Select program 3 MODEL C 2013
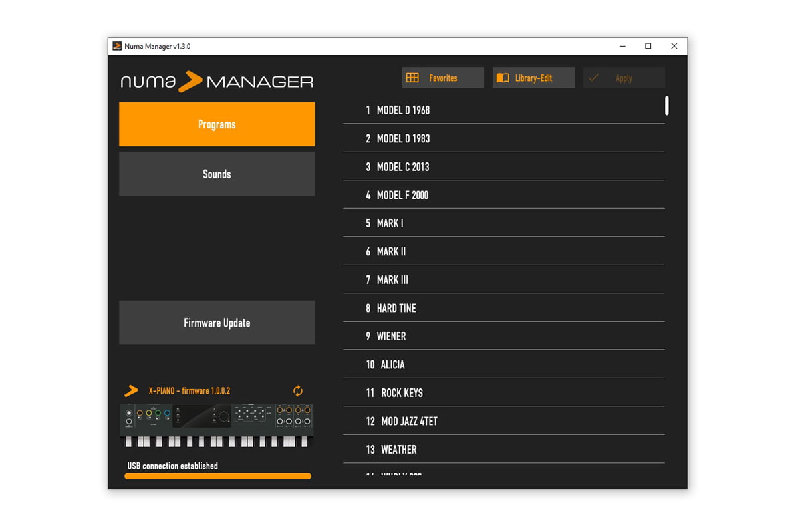 (503, 167)
